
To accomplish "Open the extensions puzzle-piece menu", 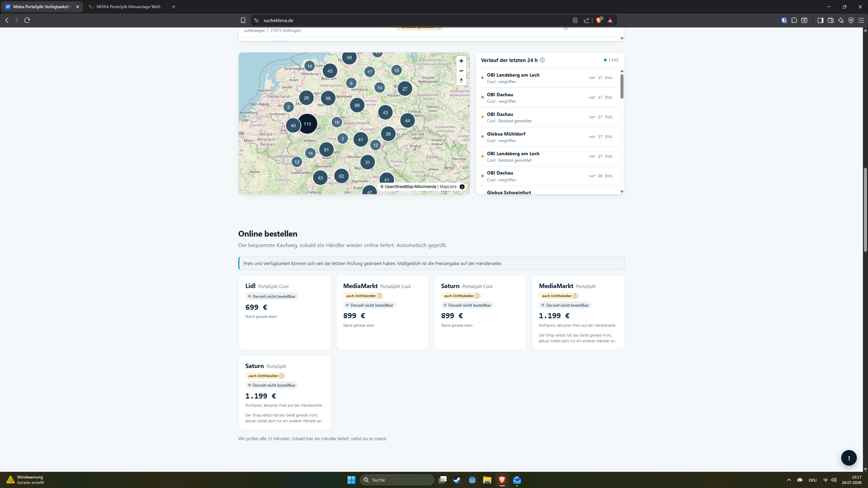I will pyautogui.click(x=794, y=20).
